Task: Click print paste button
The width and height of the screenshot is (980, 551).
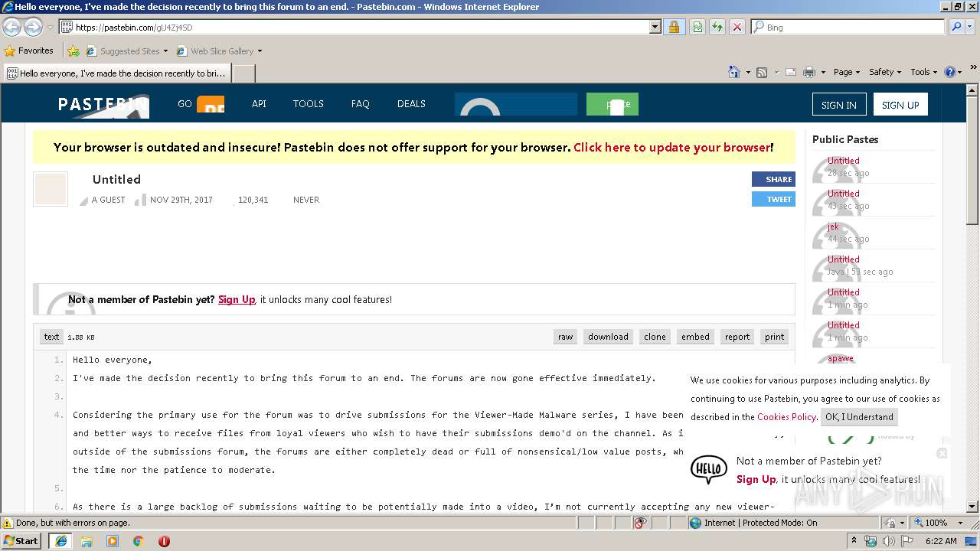Action: (775, 337)
